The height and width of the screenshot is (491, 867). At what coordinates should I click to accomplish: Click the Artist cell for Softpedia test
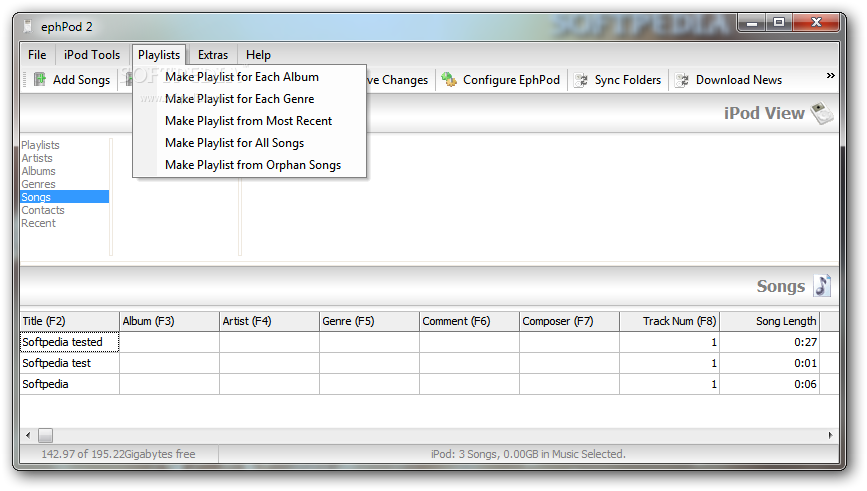[x=269, y=363]
